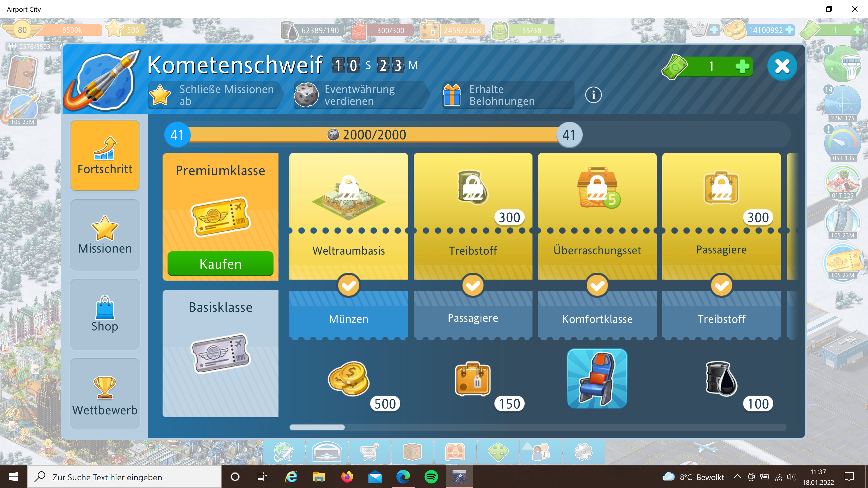Click the level 80 wings badge
This screenshot has height=488, width=868.
tap(22, 30)
